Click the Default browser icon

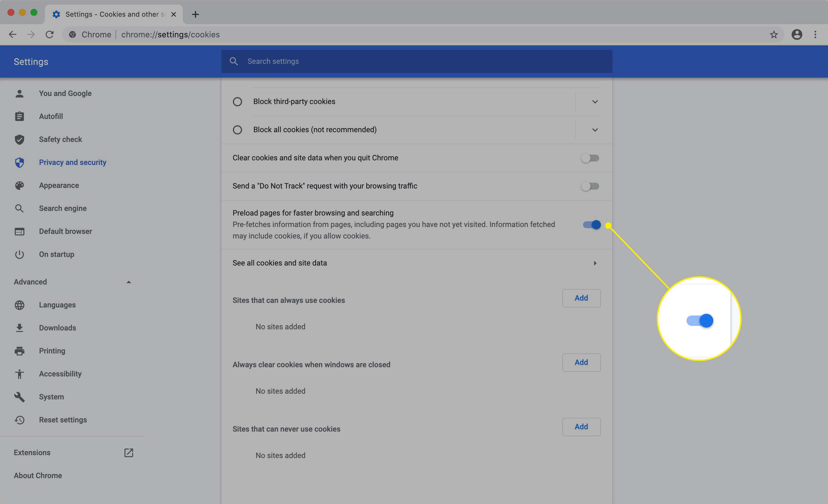20,232
